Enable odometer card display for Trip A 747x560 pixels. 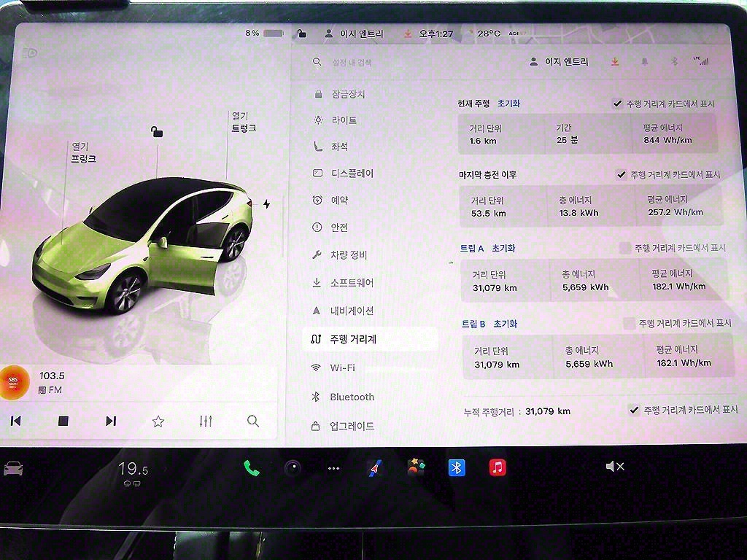[624, 248]
